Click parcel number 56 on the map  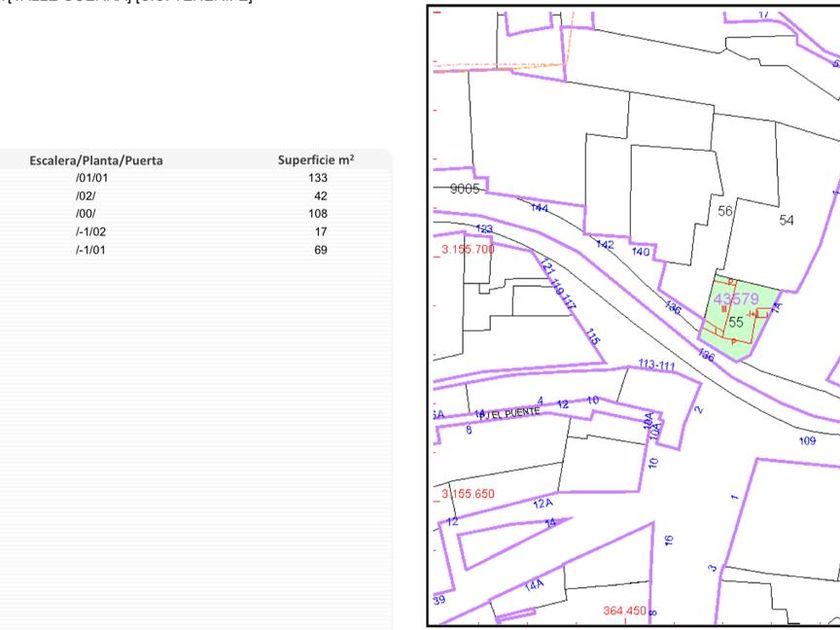[x=725, y=211]
